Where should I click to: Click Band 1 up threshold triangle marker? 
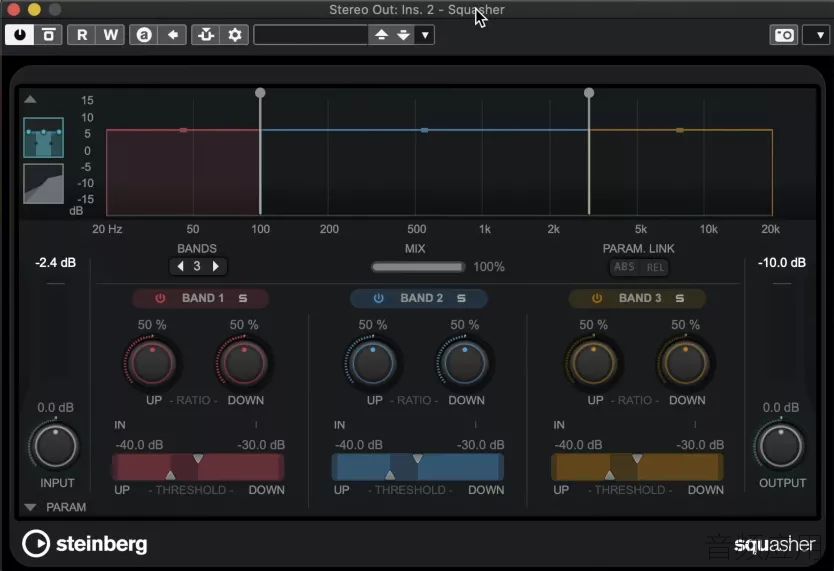pos(170,475)
